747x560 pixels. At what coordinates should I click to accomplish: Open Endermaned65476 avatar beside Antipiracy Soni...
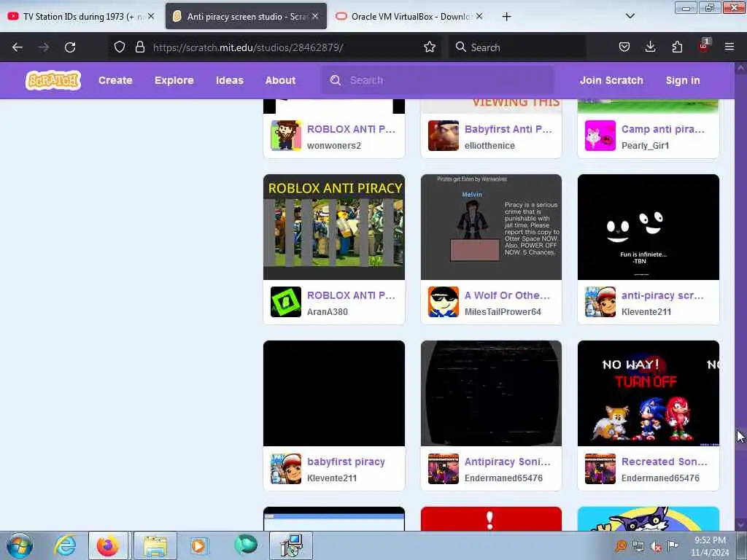coord(443,469)
